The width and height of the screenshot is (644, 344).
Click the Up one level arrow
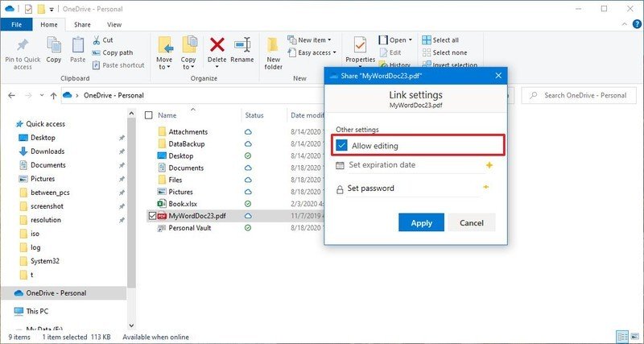pyautogui.click(x=53, y=95)
